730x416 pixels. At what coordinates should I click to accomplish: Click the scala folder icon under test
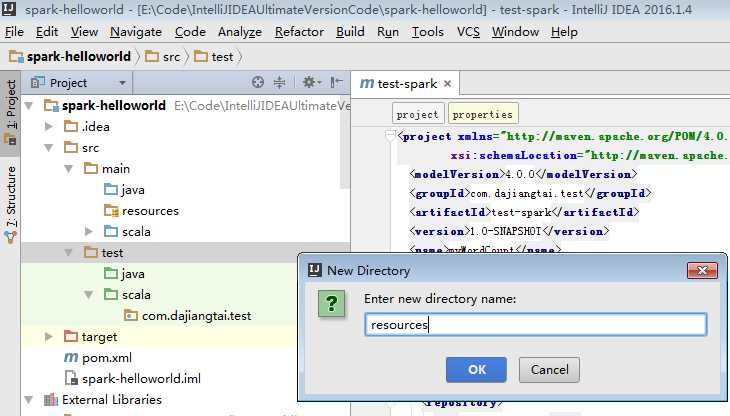pos(111,295)
